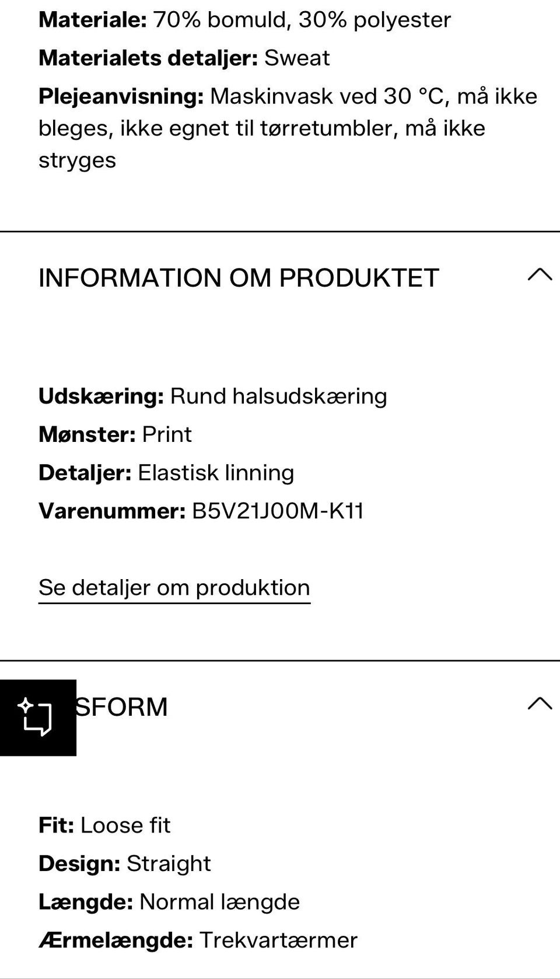The image size is (560, 979).
Task: Collapse the INFORMATION OM PRODUKTET chevron
Action: click(x=539, y=275)
